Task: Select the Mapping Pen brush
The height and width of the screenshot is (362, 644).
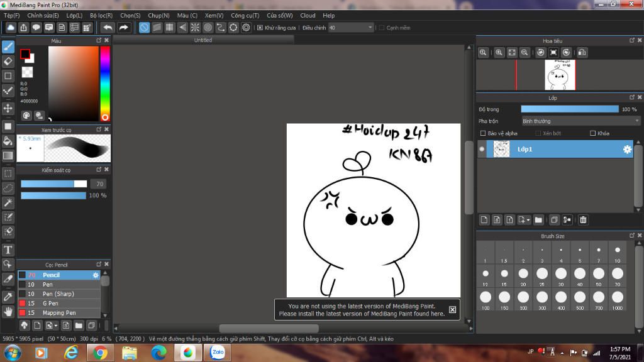Action: 58,313
